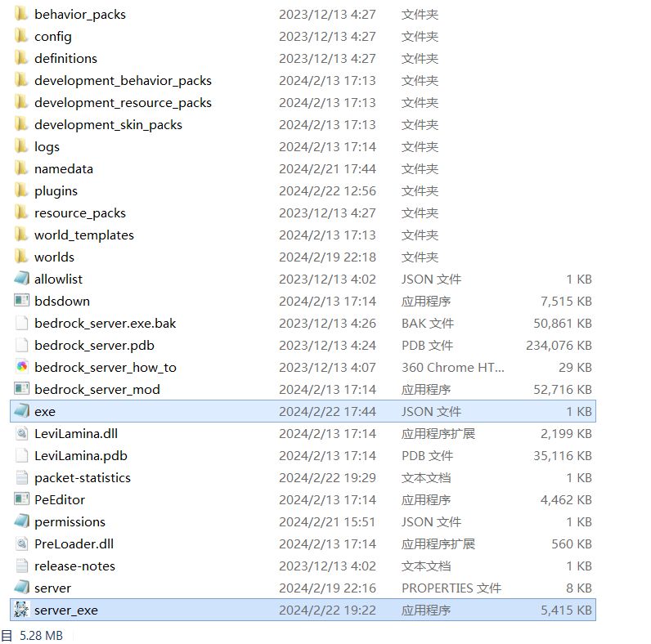Click the date 2024/2/21 17:44
This screenshot has height=644, width=651.
[x=327, y=169]
